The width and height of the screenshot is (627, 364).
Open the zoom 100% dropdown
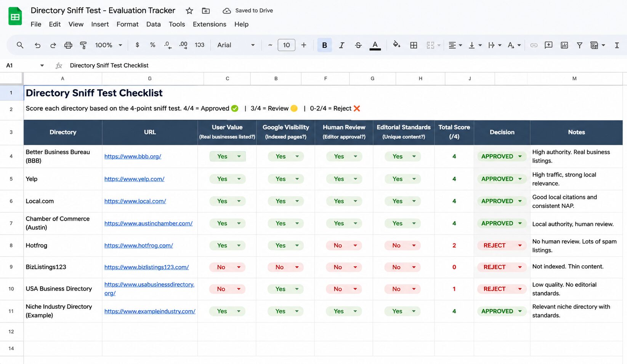109,45
